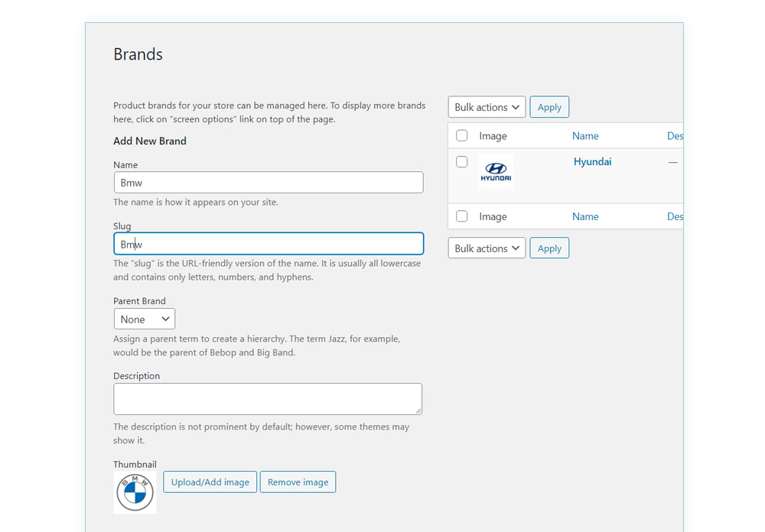The width and height of the screenshot is (765, 532).
Task: Click the "Slug" field label
Action: click(122, 226)
